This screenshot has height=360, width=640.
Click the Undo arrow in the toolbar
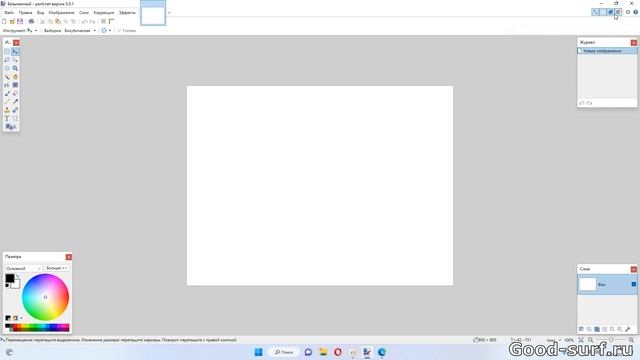tap(84, 21)
